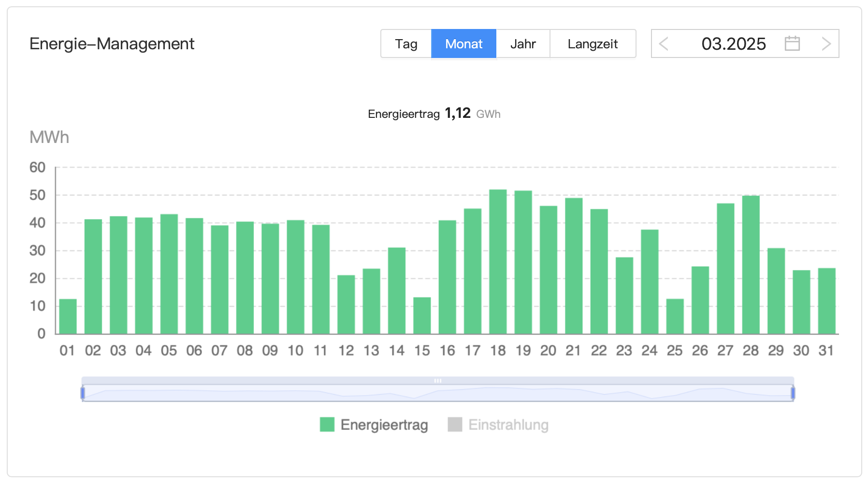868x484 pixels.
Task: Select the Monat view tab
Action: [463, 43]
